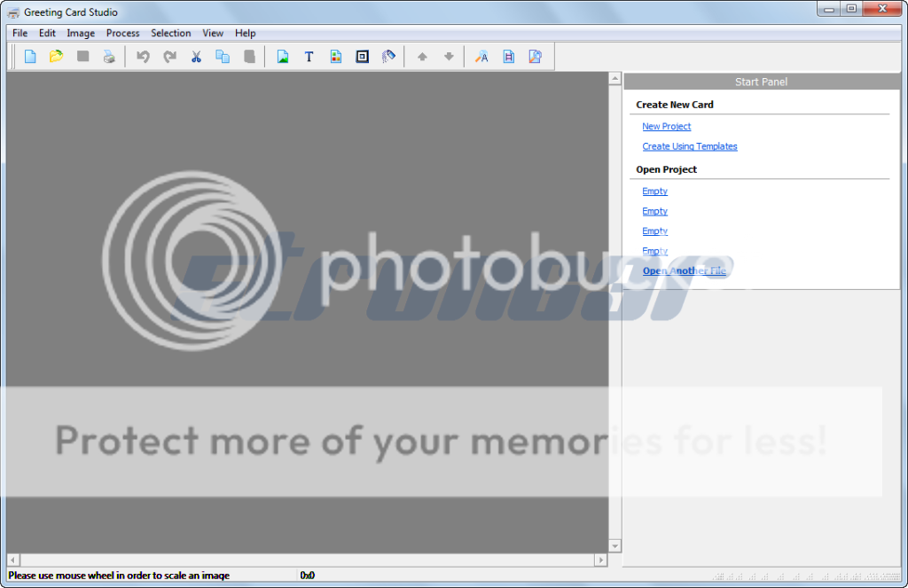Click the scissors Cut icon

(196, 56)
